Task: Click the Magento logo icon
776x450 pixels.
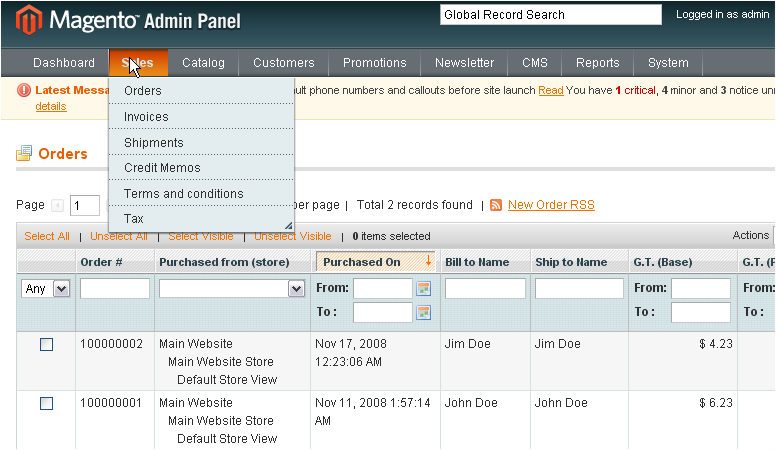Action: [27, 19]
